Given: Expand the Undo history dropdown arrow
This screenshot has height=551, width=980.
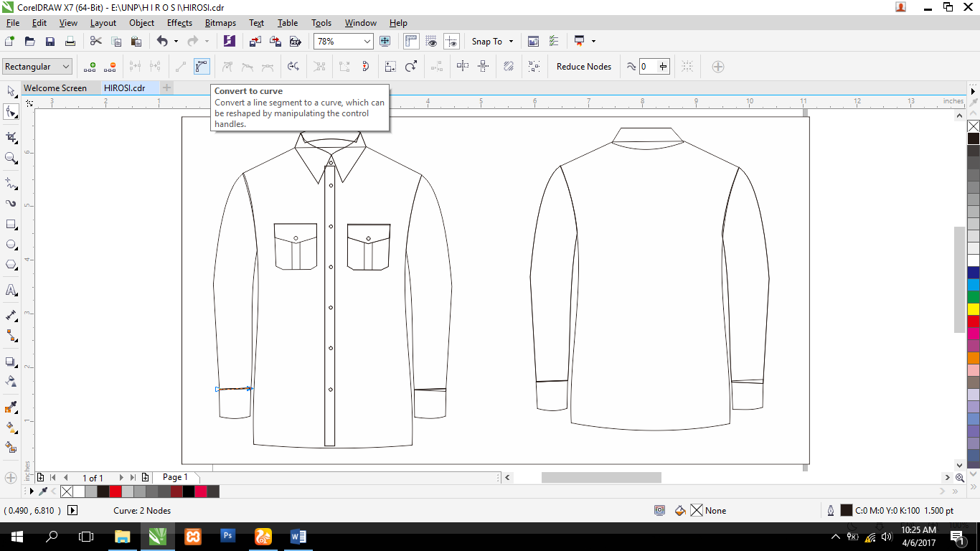Looking at the screenshot, I should (176, 42).
